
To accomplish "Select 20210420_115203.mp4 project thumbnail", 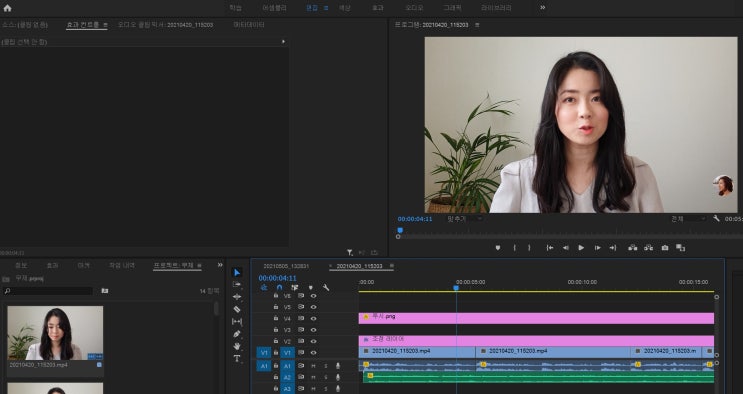I will 55,333.
